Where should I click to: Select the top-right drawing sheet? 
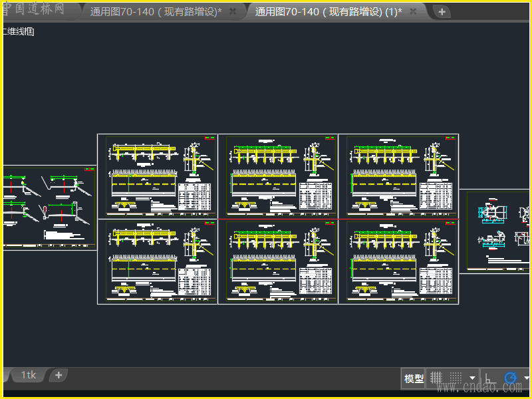[398, 176]
